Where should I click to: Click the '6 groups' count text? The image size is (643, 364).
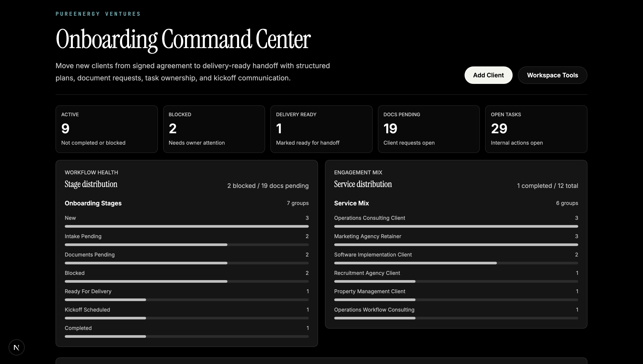567,203
